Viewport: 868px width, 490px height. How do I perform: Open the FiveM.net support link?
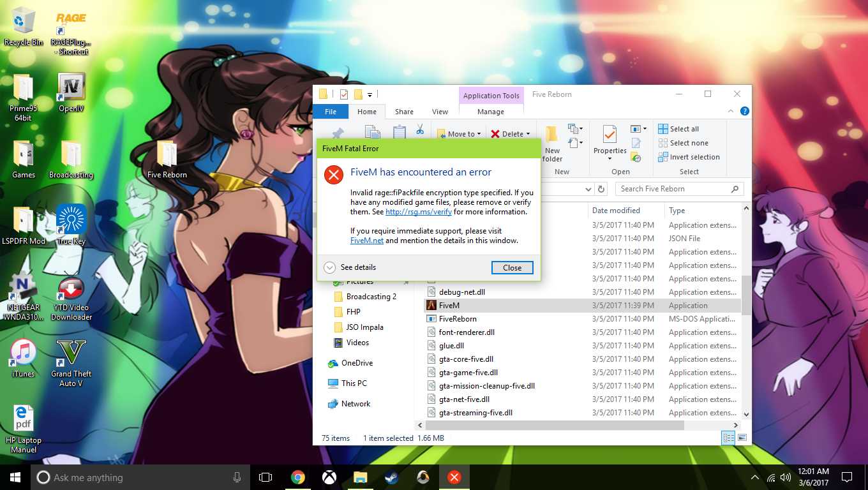click(x=367, y=241)
